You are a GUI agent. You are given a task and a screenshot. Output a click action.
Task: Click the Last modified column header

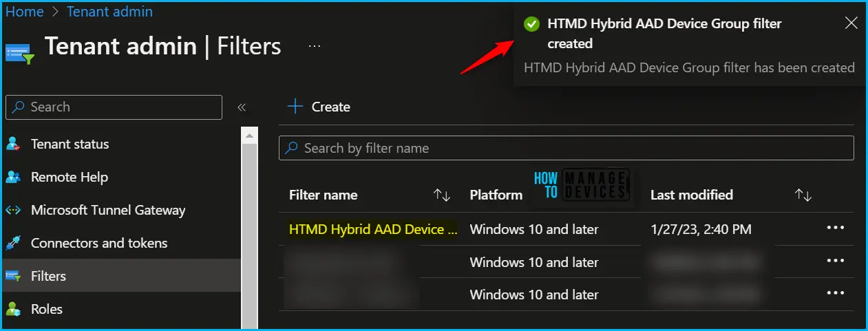[x=692, y=195]
